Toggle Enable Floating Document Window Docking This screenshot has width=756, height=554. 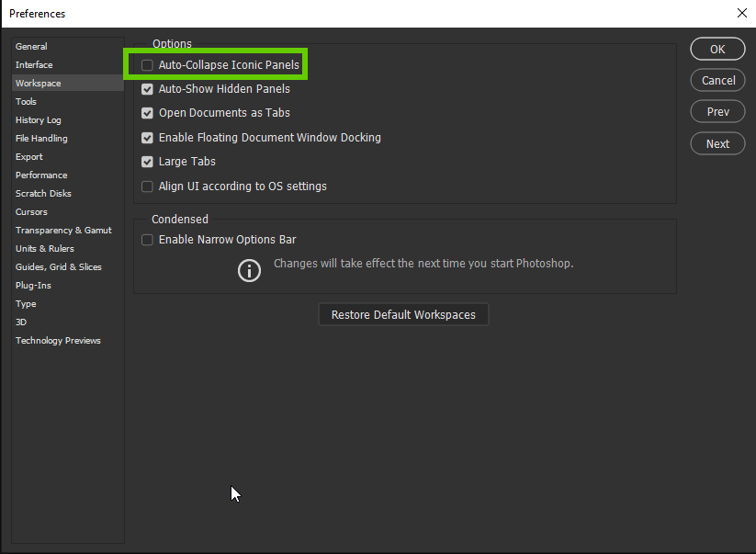(x=147, y=138)
